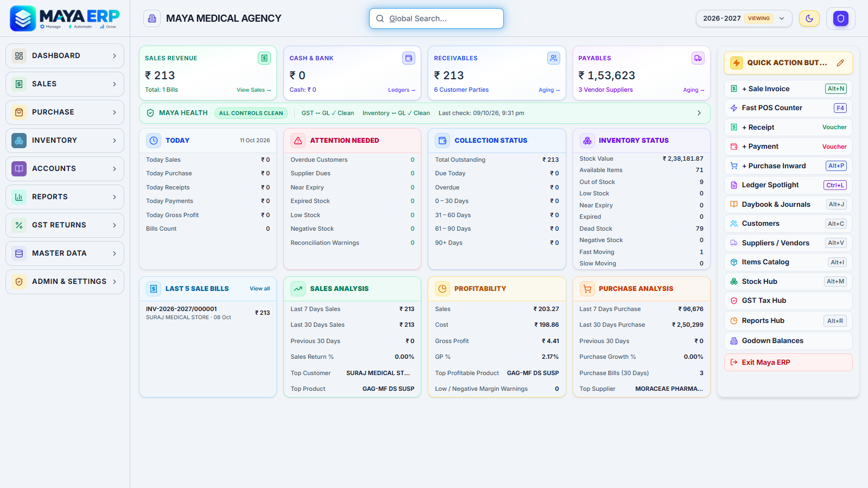Image resolution: width=868 pixels, height=488 pixels.
Task: Focus the Global Search field
Action: click(436, 18)
